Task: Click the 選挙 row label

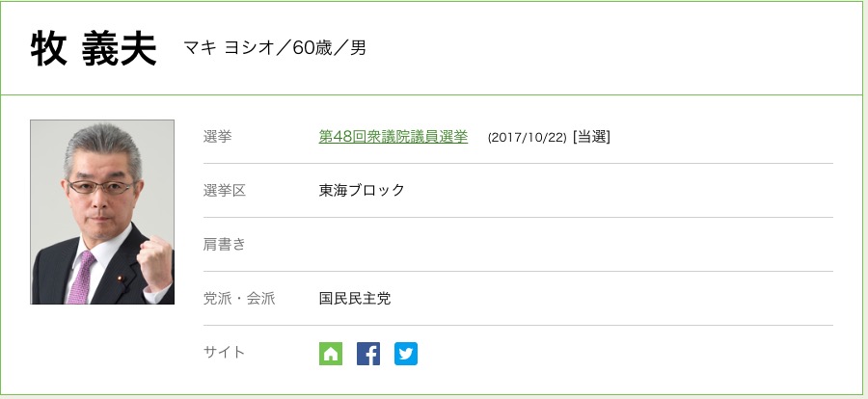Action: click(x=218, y=137)
